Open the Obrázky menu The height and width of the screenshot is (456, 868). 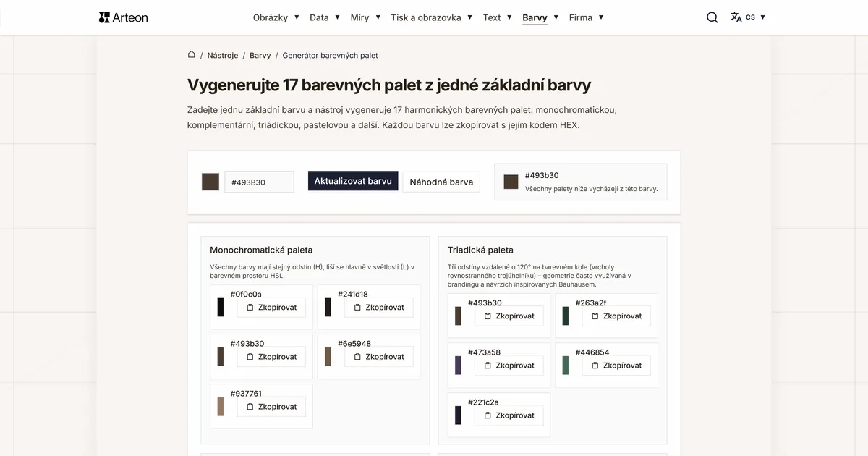271,17
